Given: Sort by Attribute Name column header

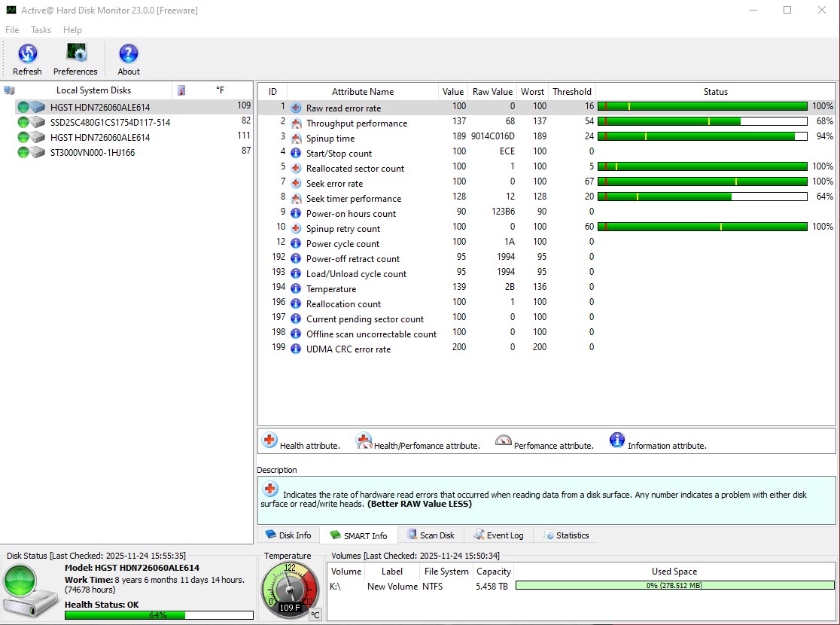Looking at the screenshot, I should pyautogui.click(x=363, y=92).
